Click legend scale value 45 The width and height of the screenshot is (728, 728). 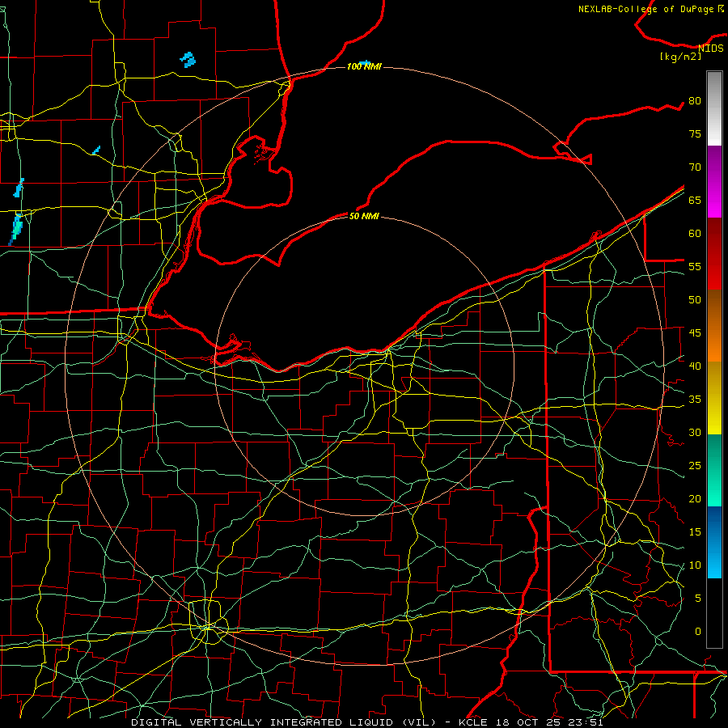[x=695, y=333]
